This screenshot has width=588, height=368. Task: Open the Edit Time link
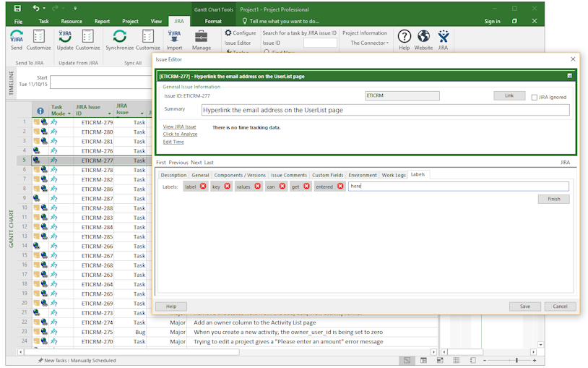point(173,142)
